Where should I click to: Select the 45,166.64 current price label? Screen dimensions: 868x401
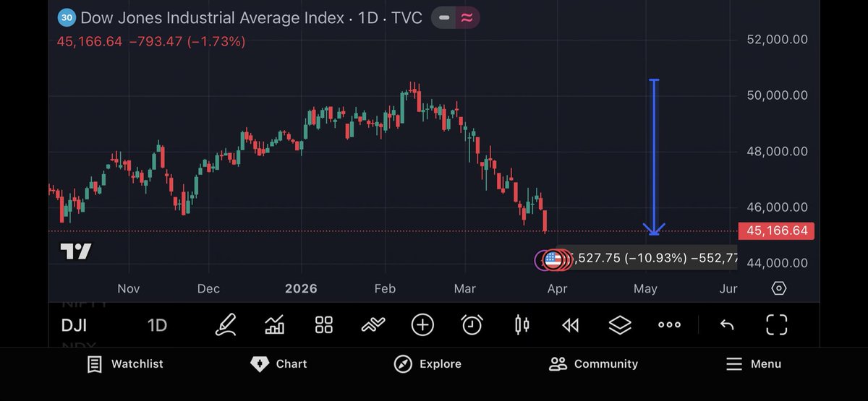pos(776,231)
